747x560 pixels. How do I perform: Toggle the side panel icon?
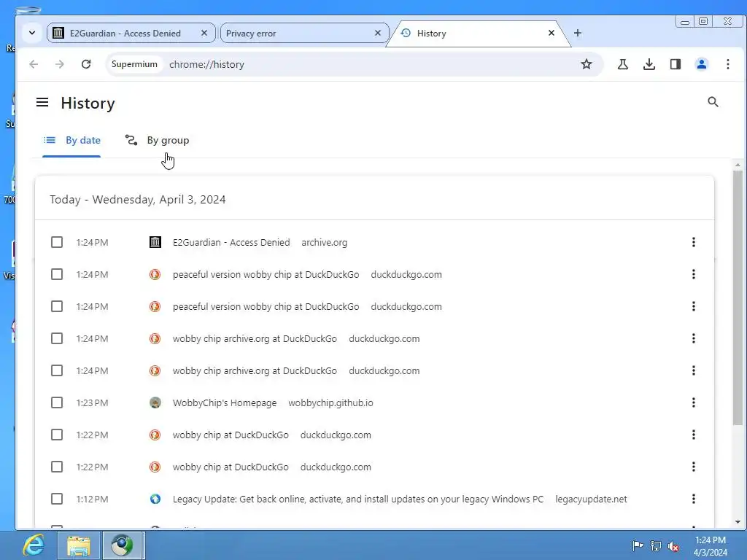click(x=675, y=64)
